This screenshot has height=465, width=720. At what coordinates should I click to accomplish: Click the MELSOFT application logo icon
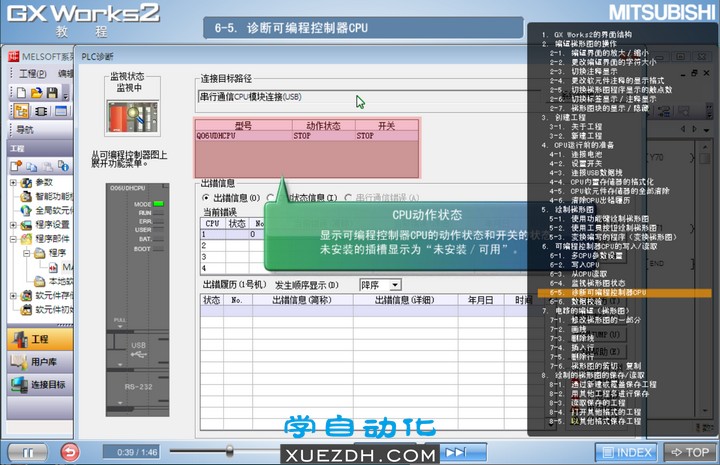pos(13,56)
